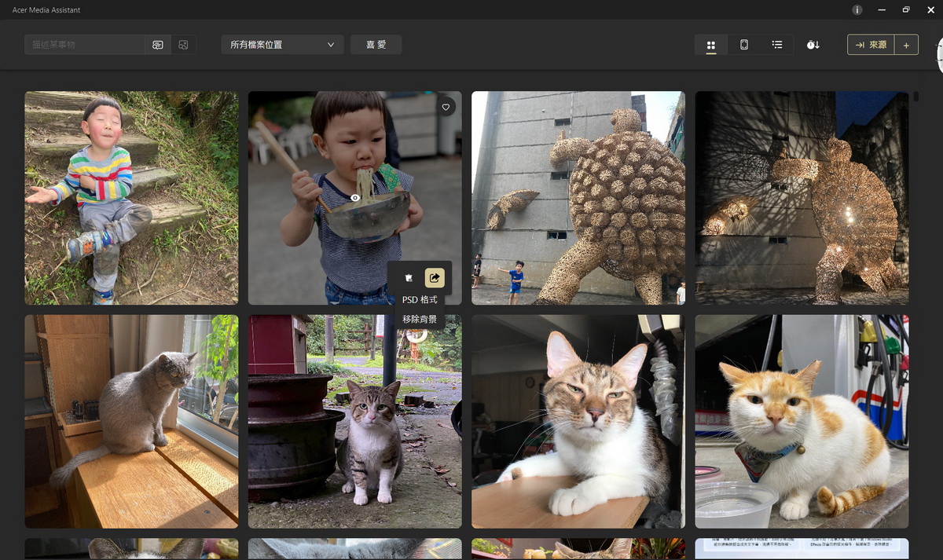
Task: Click the eye preview on noodle photo
Action: [355, 198]
